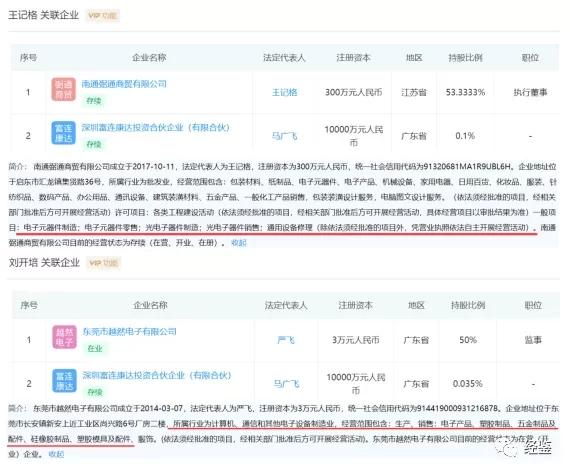The width and height of the screenshot is (570, 473).
Task: Click the 富连康达 logo in 刘开培 table
Action: pyautogui.click(x=65, y=381)
